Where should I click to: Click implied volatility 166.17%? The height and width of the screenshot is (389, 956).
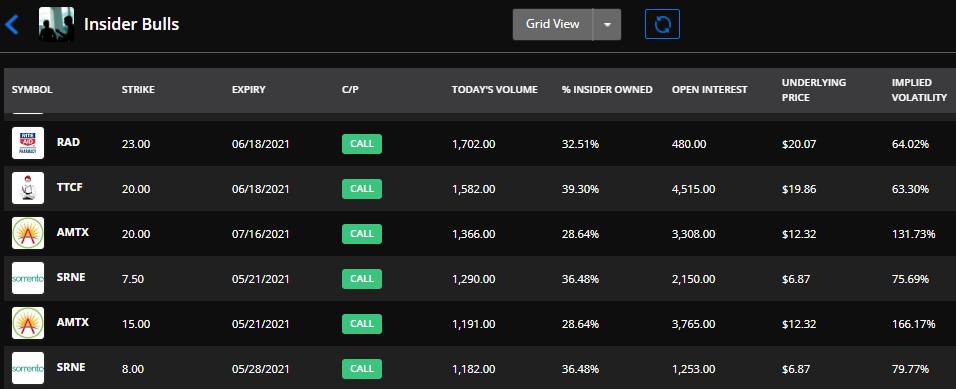(x=913, y=324)
